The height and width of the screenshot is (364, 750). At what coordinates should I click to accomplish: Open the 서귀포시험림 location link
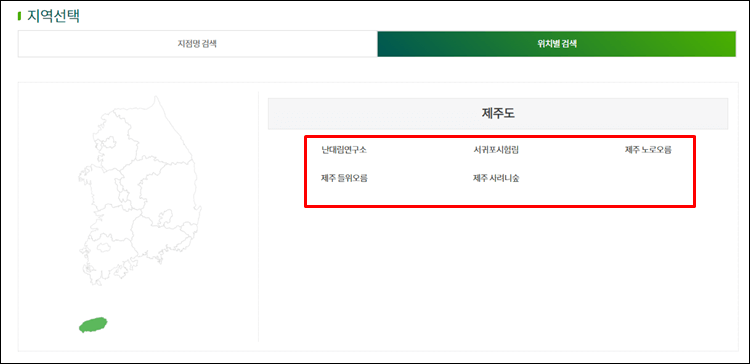[x=496, y=150]
